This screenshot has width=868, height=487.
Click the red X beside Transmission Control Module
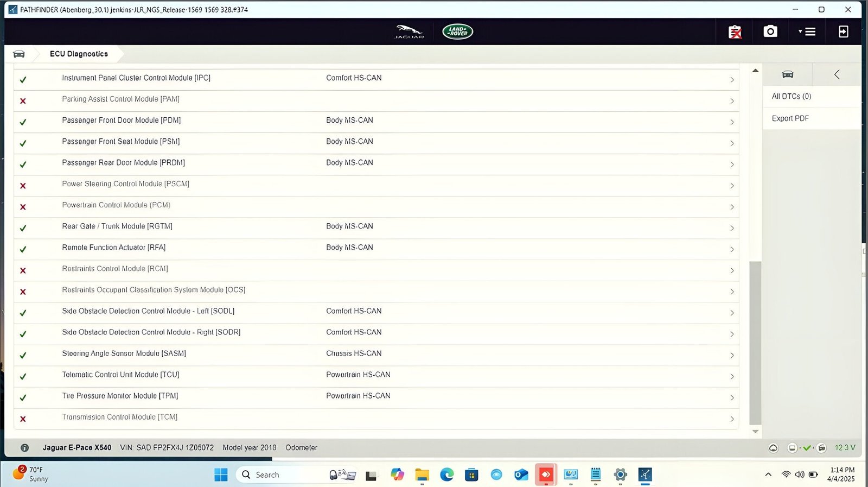pos(23,419)
